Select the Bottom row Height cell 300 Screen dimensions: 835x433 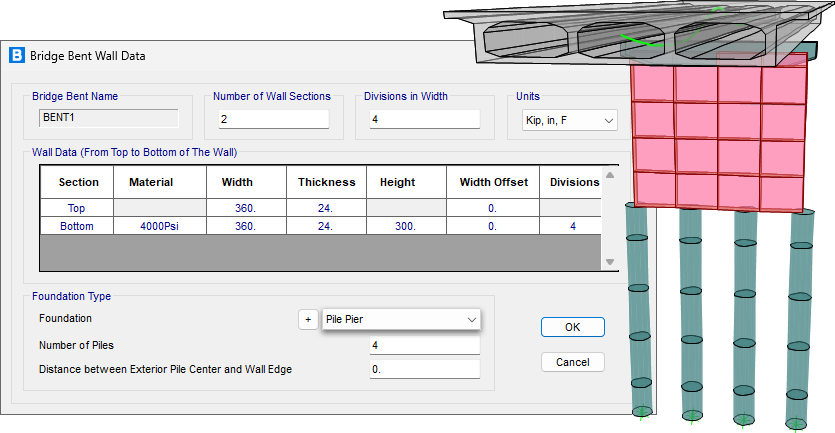405,227
